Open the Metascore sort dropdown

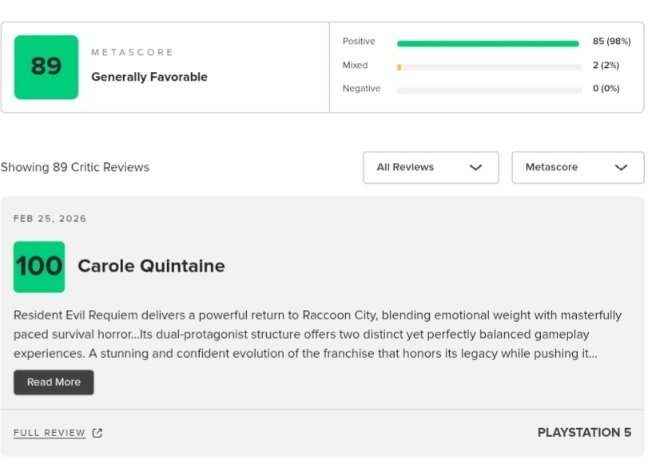tap(577, 168)
